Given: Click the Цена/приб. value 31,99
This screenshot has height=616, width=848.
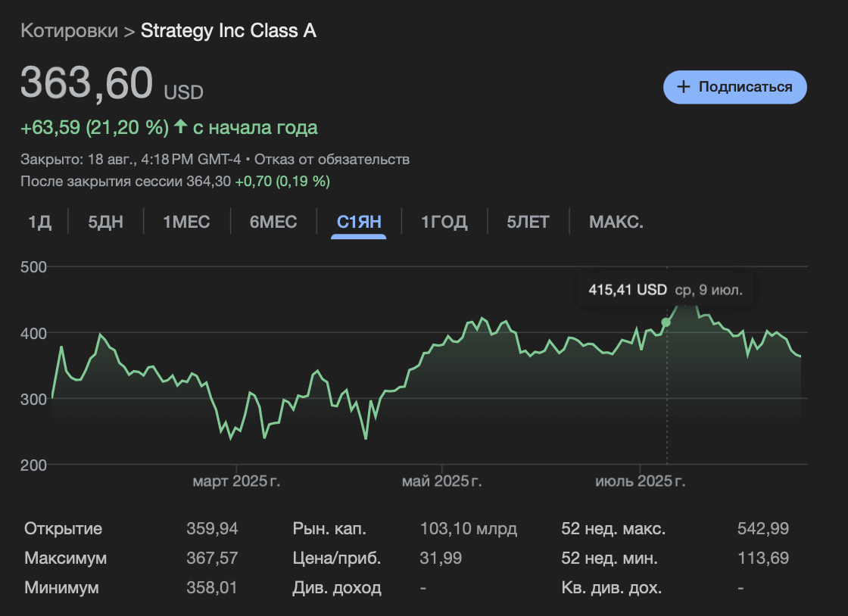Looking at the screenshot, I should pyautogui.click(x=441, y=558).
